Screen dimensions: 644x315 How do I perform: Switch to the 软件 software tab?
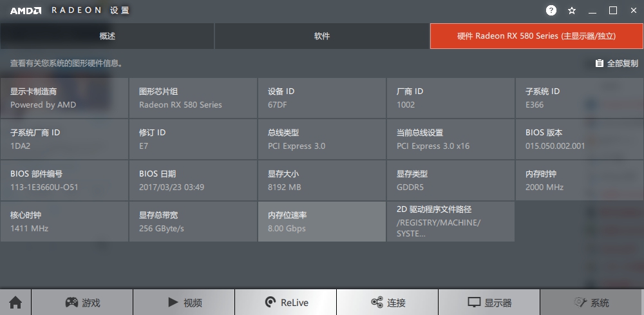pyautogui.click(x=322, y=36)
